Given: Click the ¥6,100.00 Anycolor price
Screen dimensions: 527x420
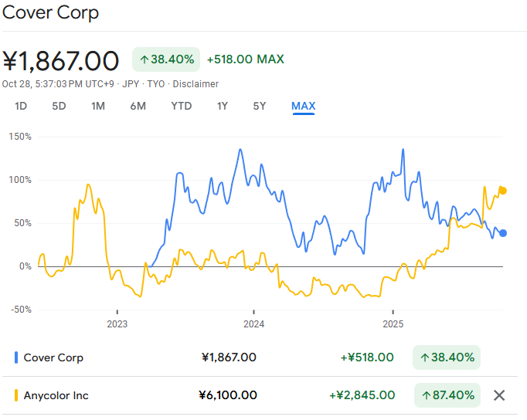Looking at the screenshot, I should (228, 395).
